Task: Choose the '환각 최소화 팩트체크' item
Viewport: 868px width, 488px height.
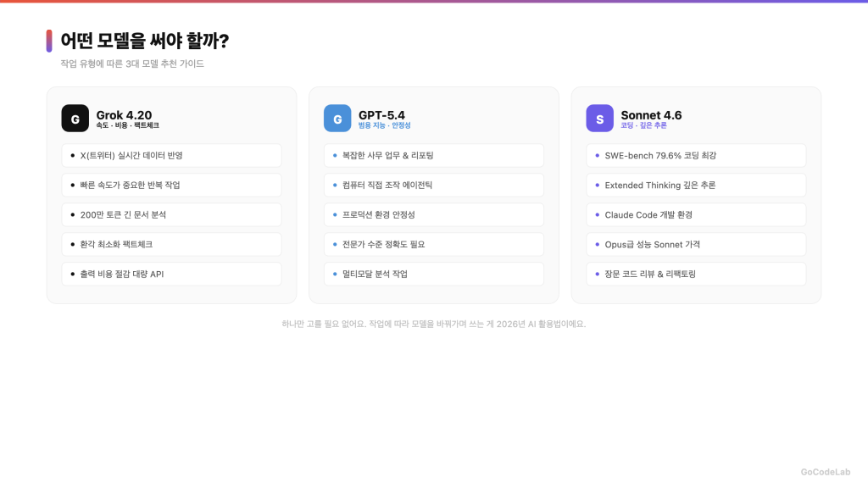Action: point(171,245)
